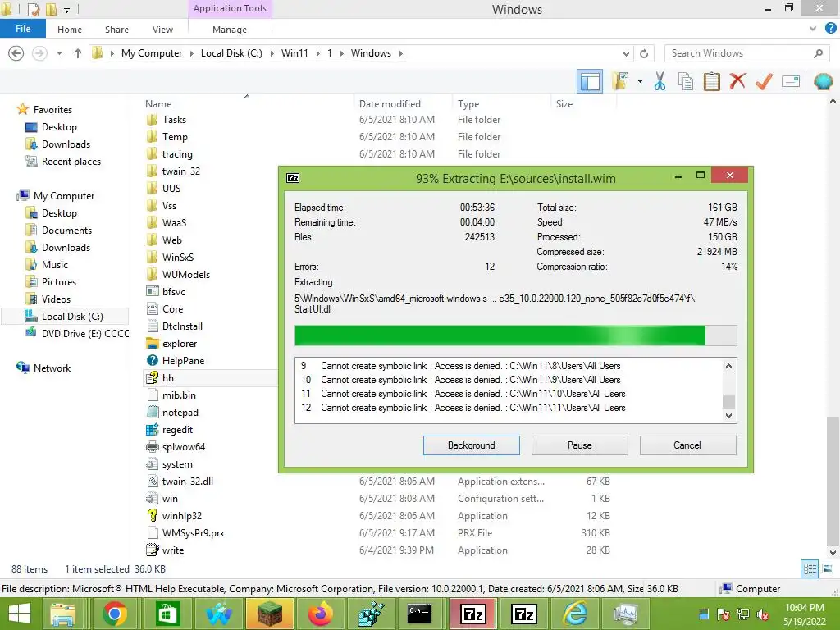Viewport: 840px width, 630px height.
Task: Click the muted volume tray icon
Action: pyautogui.click(x=763, y=614)
